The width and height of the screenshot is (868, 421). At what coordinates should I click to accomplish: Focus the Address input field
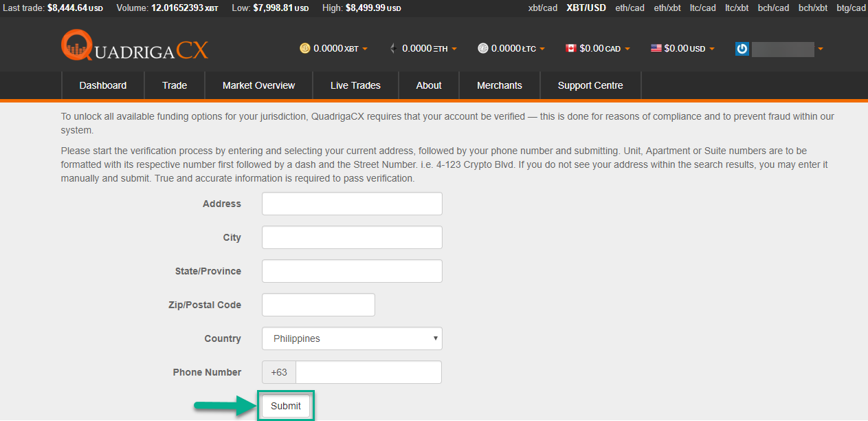coord(352,204)
